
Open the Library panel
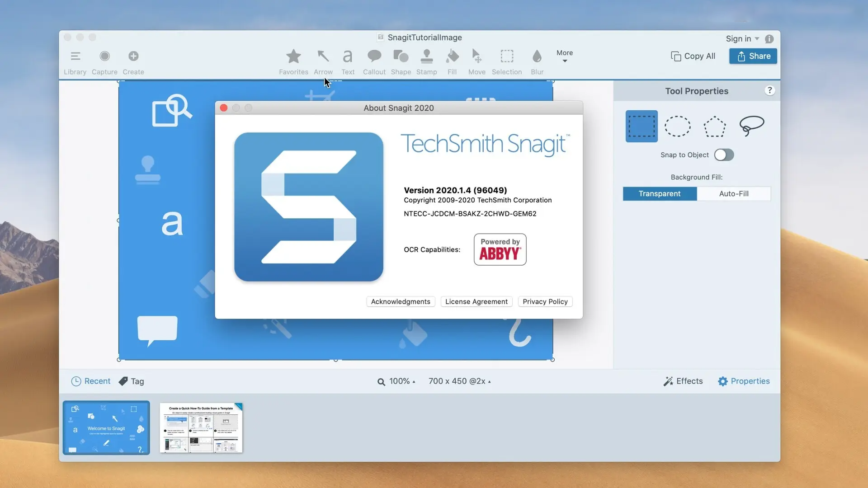point(75,62)
